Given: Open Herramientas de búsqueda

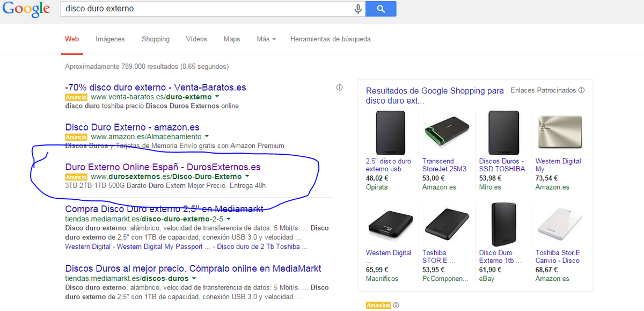Looking at the screenshot, I should click(x=331, y=39).
